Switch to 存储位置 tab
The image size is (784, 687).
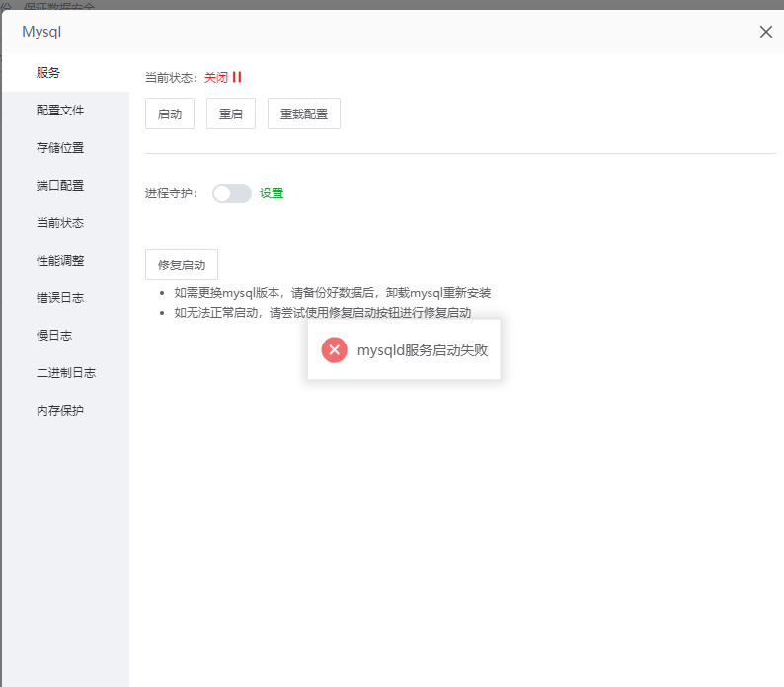[x=65, y=147]
